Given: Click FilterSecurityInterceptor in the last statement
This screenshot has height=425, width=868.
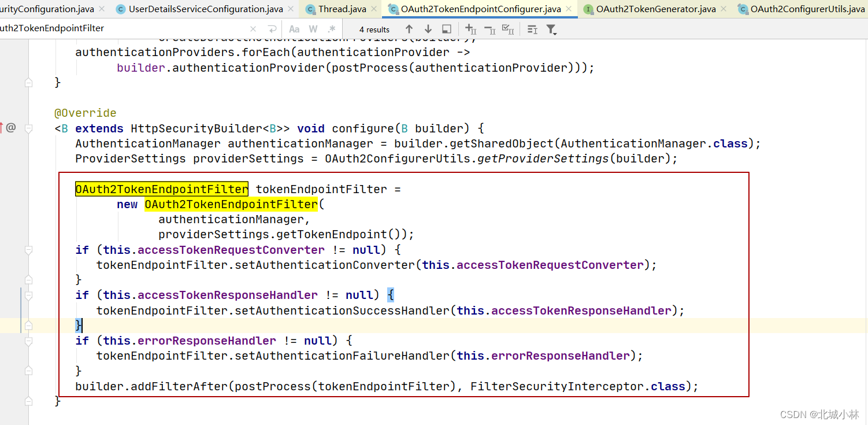Looking at the screenshot, I should (x=557, y=386).
